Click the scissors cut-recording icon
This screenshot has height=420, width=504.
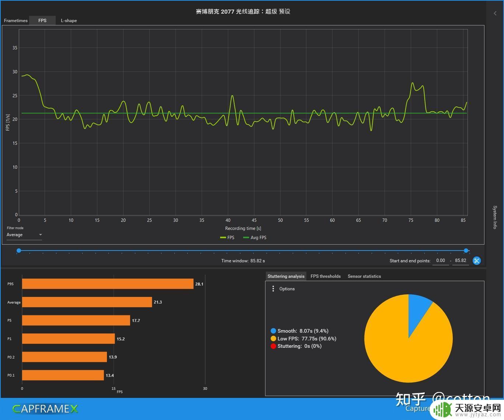click(477, 261)
